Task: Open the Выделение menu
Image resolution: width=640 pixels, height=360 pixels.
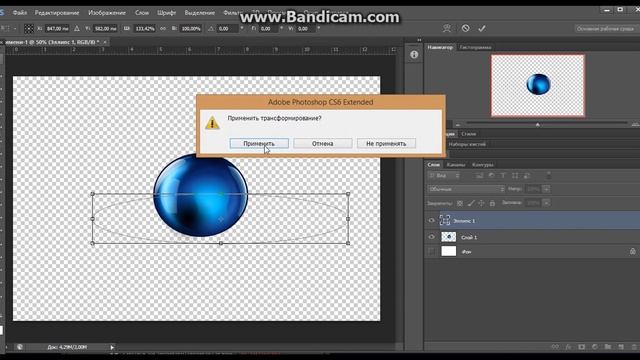Action: tap(200, 13)
